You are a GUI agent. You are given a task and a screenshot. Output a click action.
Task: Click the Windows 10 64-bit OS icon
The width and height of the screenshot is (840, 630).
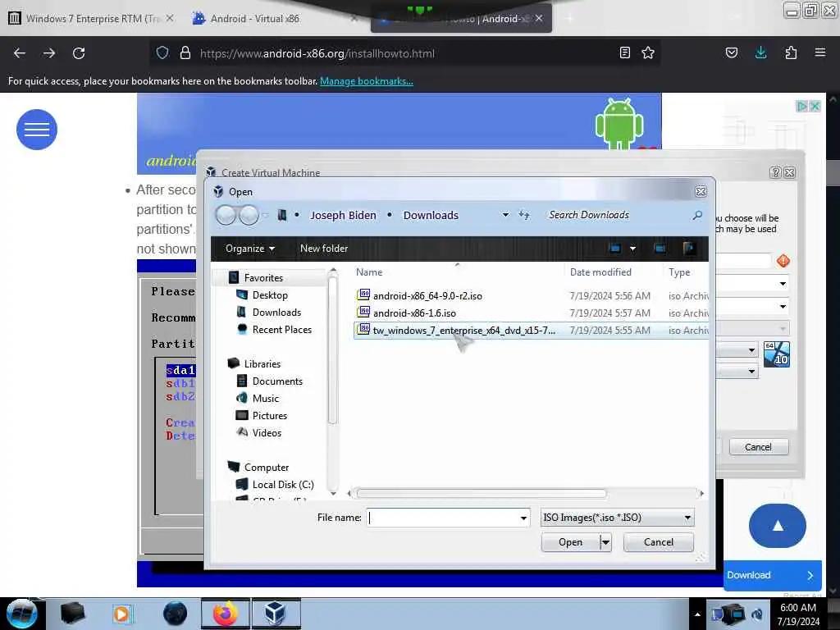point(776,354)
